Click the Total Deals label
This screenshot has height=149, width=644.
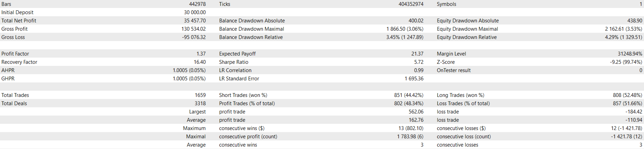(14, 103)
